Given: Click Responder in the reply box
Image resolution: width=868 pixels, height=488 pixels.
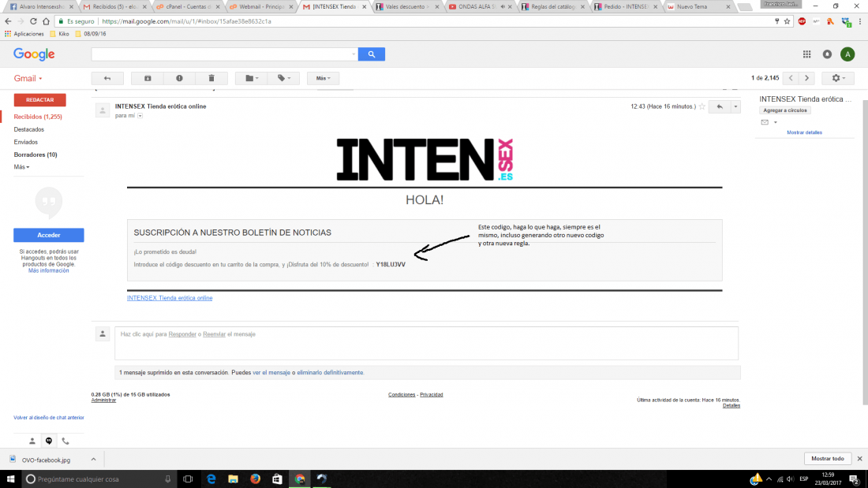Looking at the screenshot, I should [182, 334].
